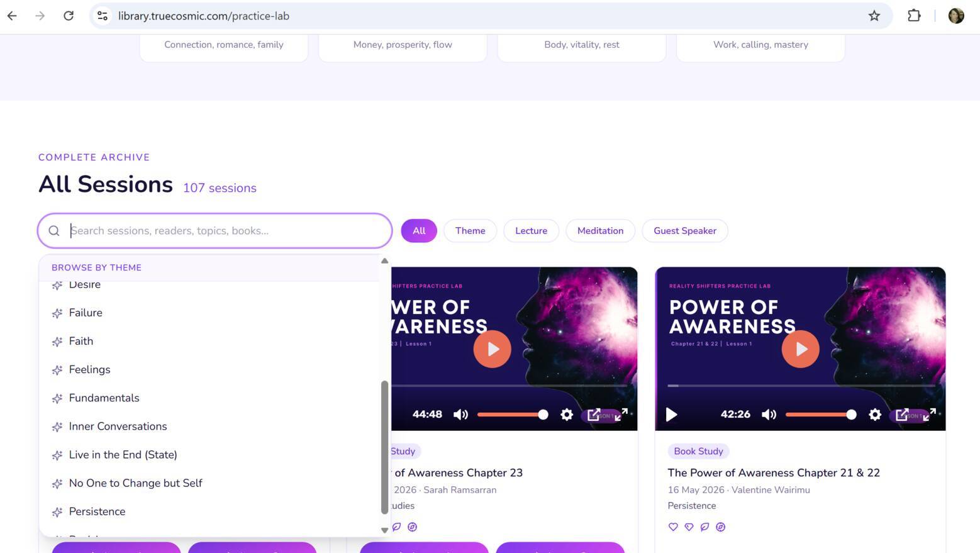Image resolution: width=980 pixels, height=553 pixels.
Task: Click the browser back arrow
Action: click(x=12, y=16)
